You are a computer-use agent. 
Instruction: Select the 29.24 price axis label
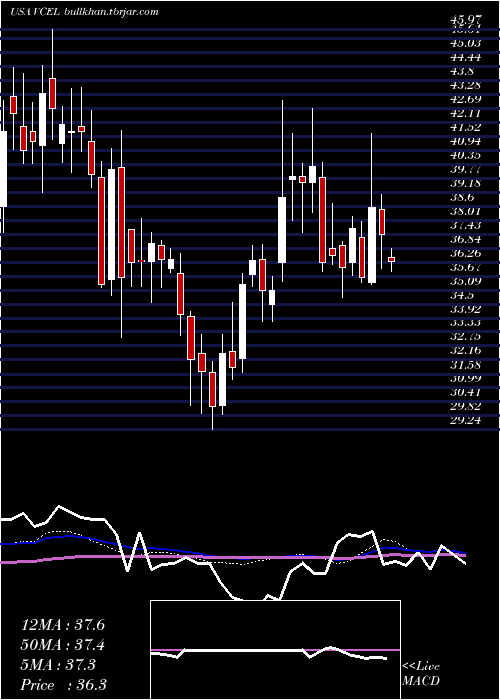466,421
